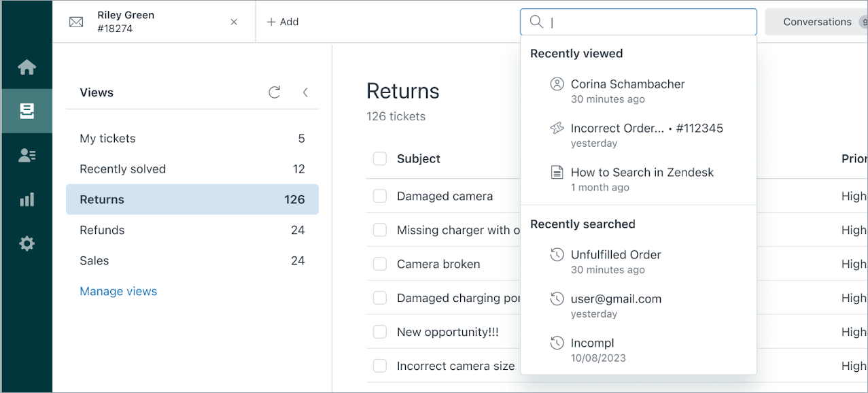
Task: Click the Manage views link
Action: coord(118,291)
